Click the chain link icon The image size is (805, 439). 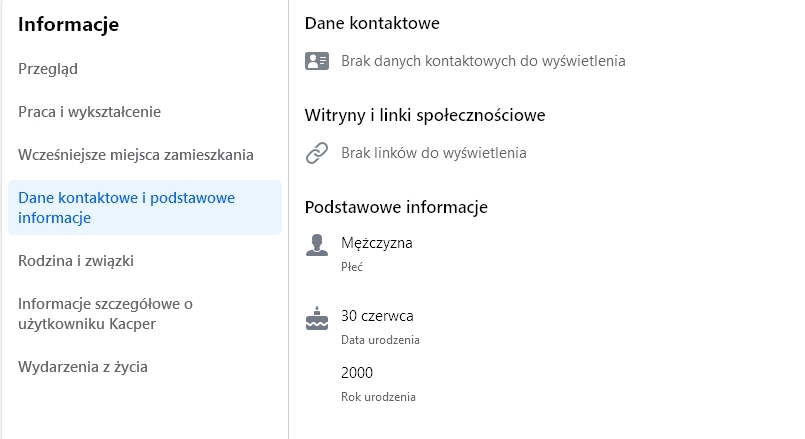(317, 153)
